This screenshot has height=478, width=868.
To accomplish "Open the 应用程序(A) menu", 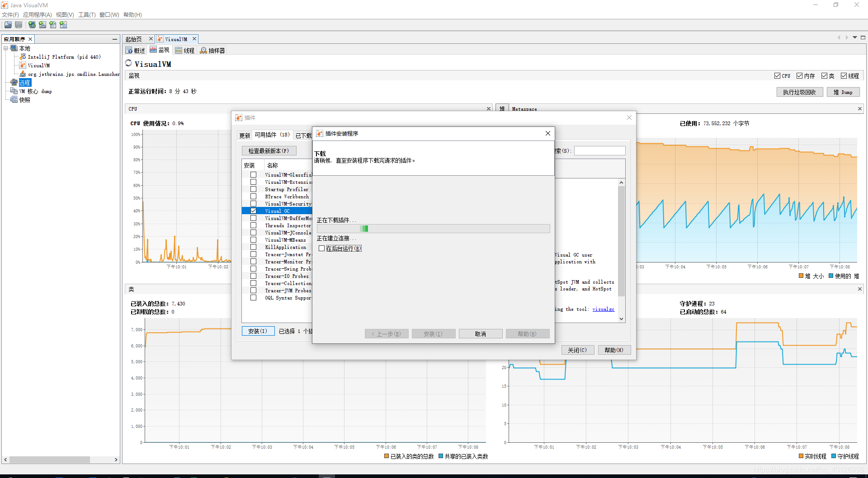I will click(x=38, y=15).
